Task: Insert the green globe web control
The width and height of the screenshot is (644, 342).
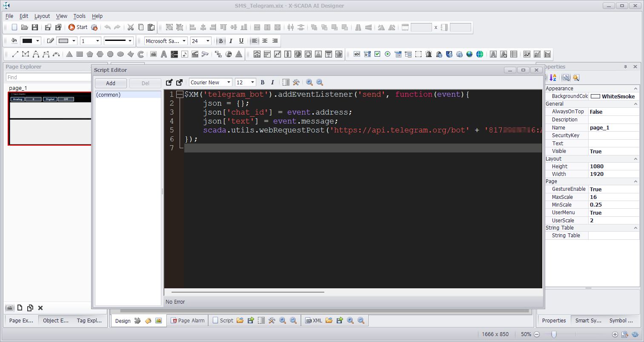Action: (x=480, y=54)
